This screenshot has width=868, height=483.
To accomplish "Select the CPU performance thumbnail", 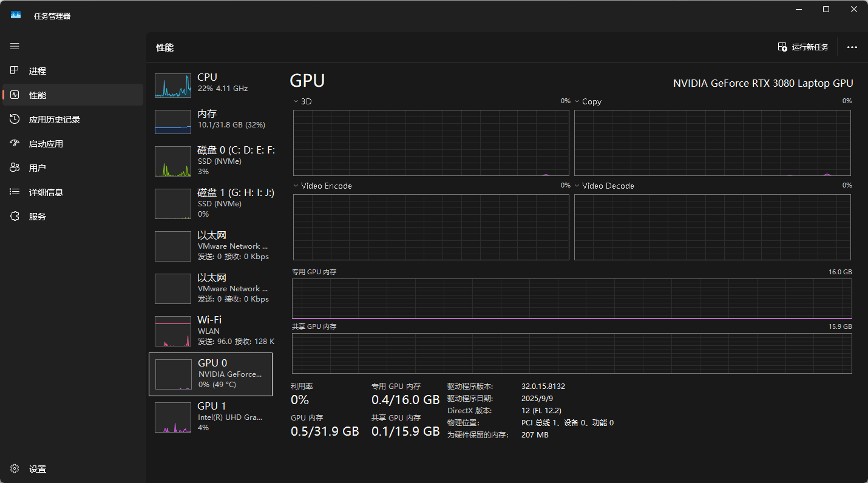I will coord(173,86).
